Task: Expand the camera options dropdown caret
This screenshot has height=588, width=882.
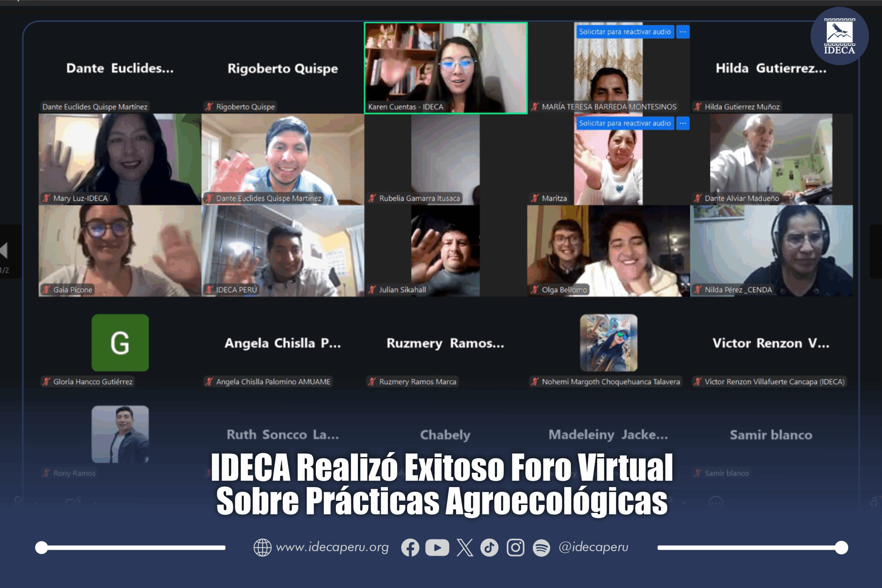Action: point(95,503)
